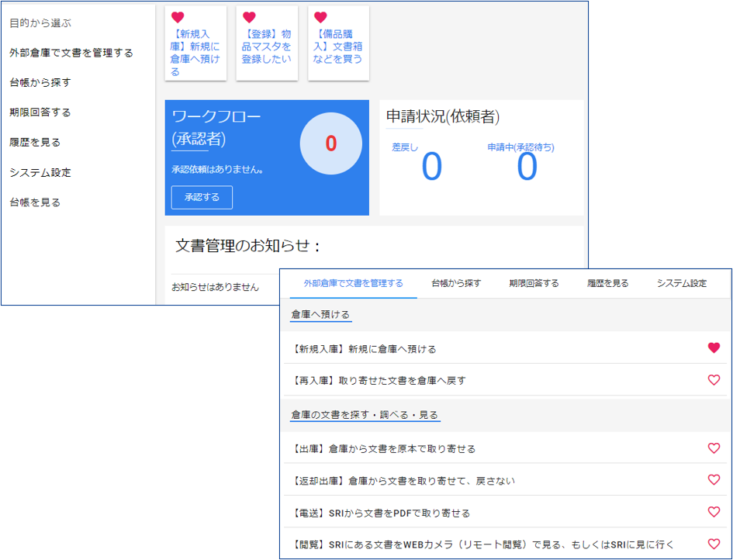
Task: Click heart icon on 【新規入庫】 shortcut card
Action: coord(178,18)
